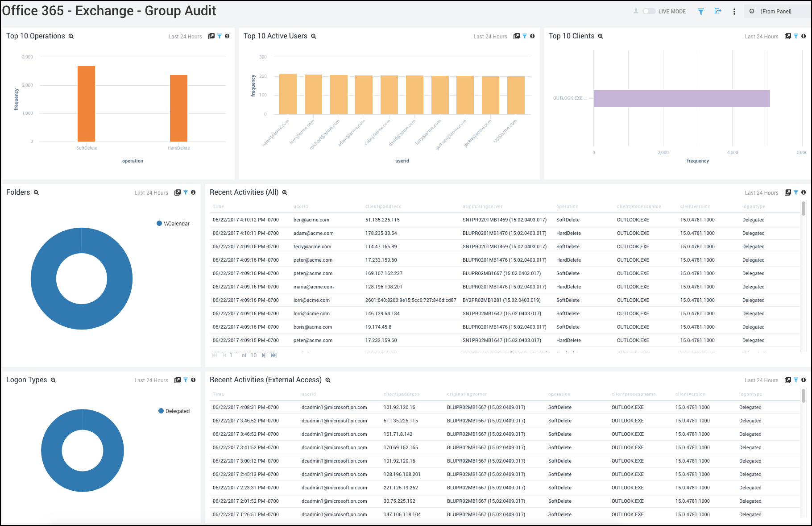
Task: Toggle the \\Calendar legend item in Folders panel
Action: 173,223
